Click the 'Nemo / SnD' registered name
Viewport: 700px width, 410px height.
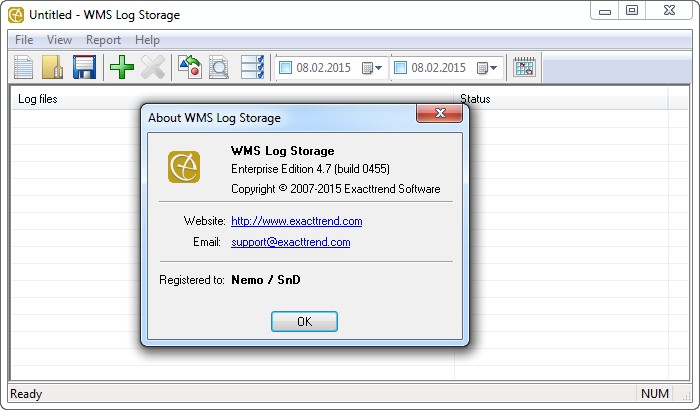[x=266, y=280]
